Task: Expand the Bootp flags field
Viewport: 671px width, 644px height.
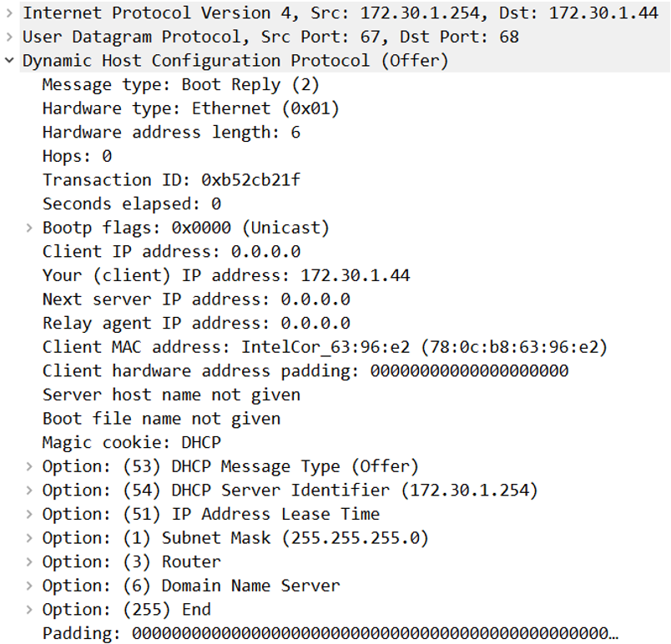Action: click(30, 228)
